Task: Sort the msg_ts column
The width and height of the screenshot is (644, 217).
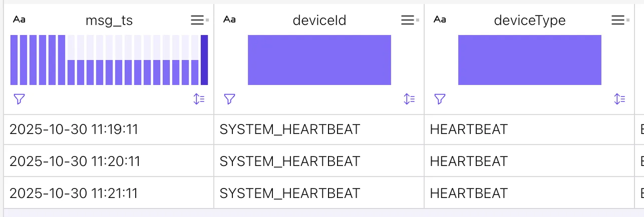Action: (x=199, y=99)
